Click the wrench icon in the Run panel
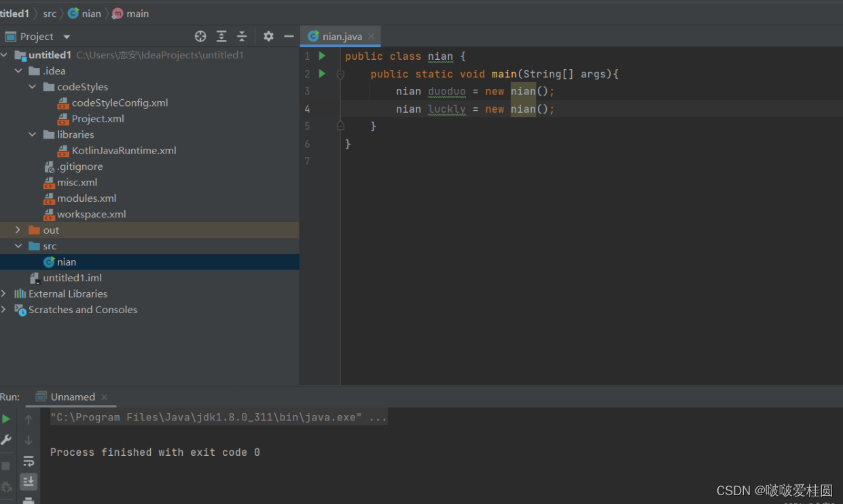Image resolution: width=843 pixels, height=504 pixels. pos(6,439)
